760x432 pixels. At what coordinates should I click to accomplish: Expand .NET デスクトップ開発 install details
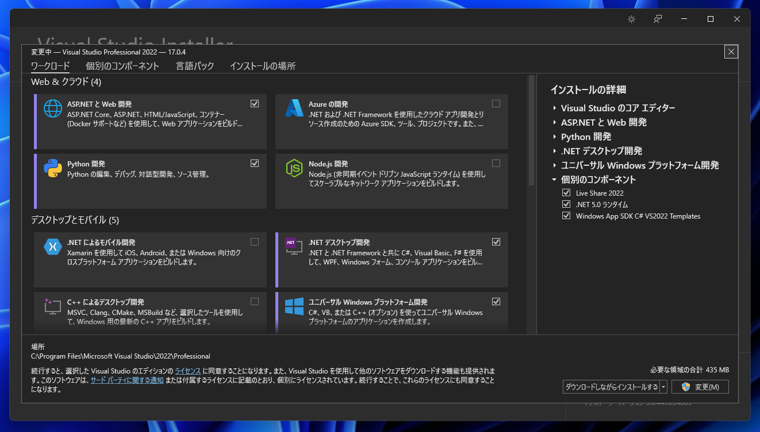[x=554, y=151]
